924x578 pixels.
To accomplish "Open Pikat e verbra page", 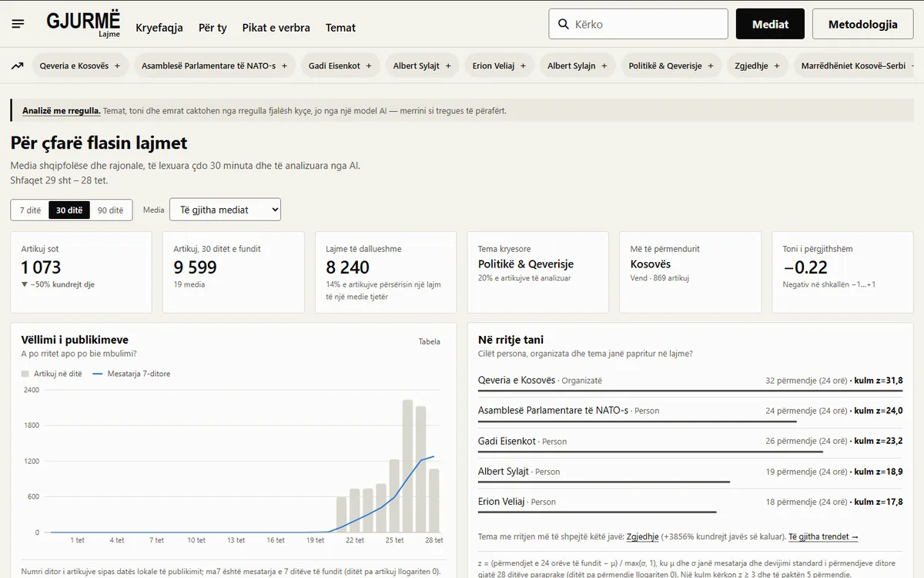I will (x=276, y=28).
